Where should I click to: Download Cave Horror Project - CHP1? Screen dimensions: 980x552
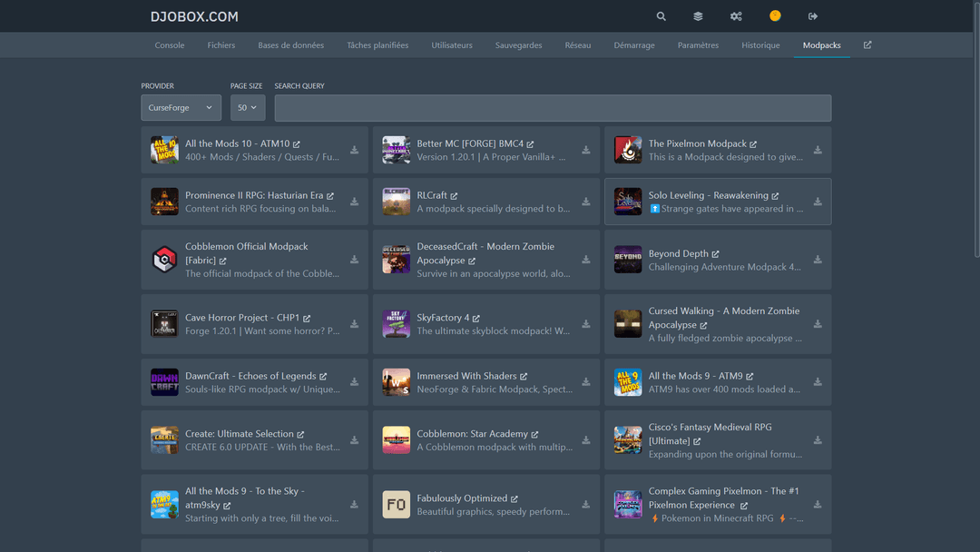[x=355, y=324]
